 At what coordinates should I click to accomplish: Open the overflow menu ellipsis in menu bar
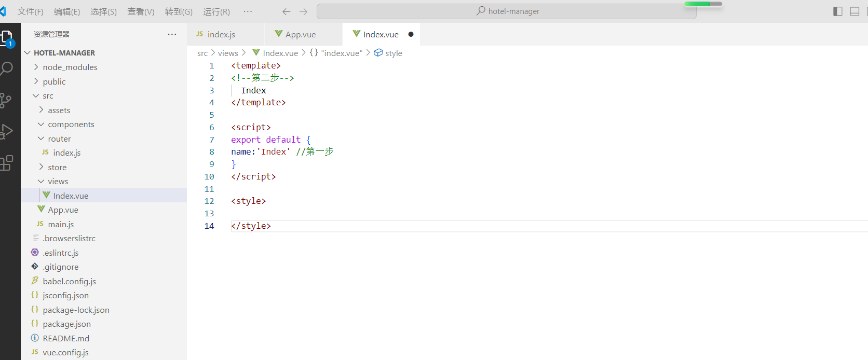248,11
